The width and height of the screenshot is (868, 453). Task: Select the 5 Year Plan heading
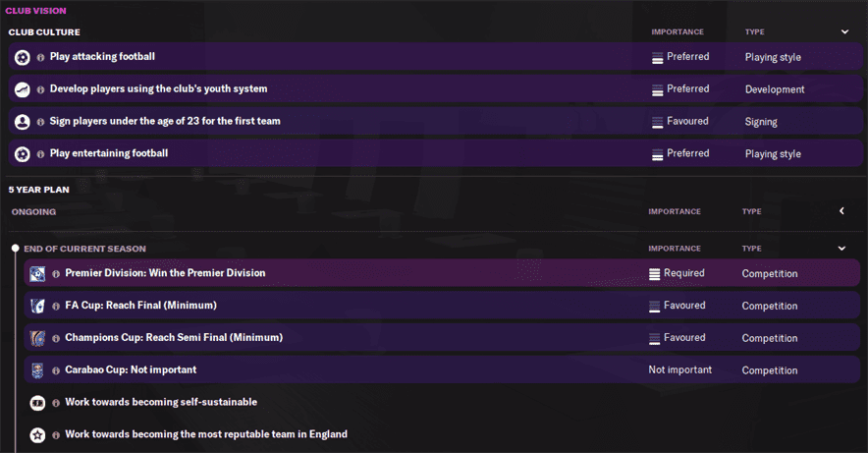click(x=39, y=190)
